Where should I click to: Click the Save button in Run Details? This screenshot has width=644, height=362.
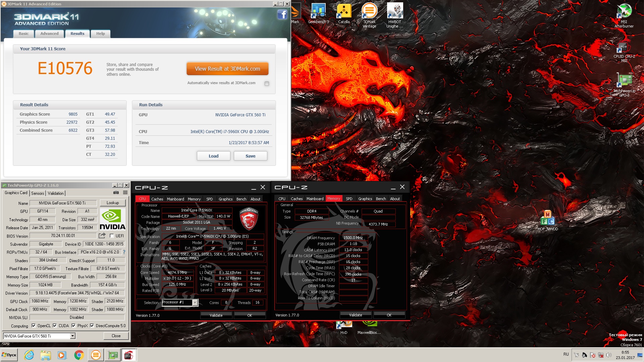click(x=250, y=156)
